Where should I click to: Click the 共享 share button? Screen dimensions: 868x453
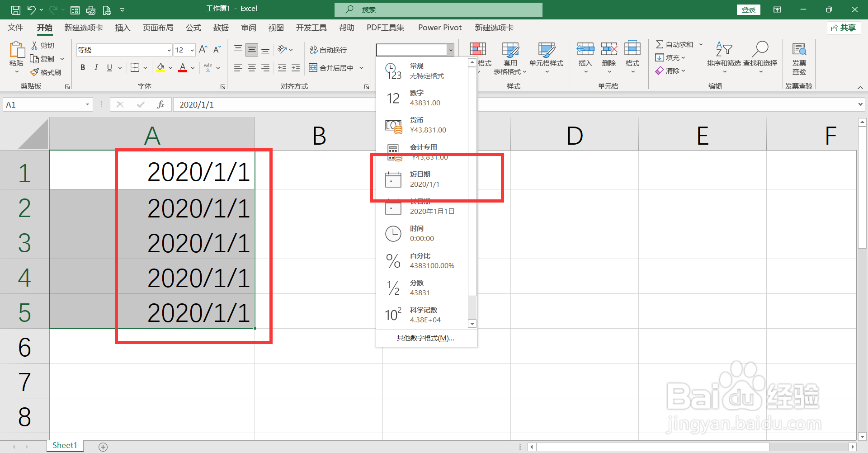point(844,28)
